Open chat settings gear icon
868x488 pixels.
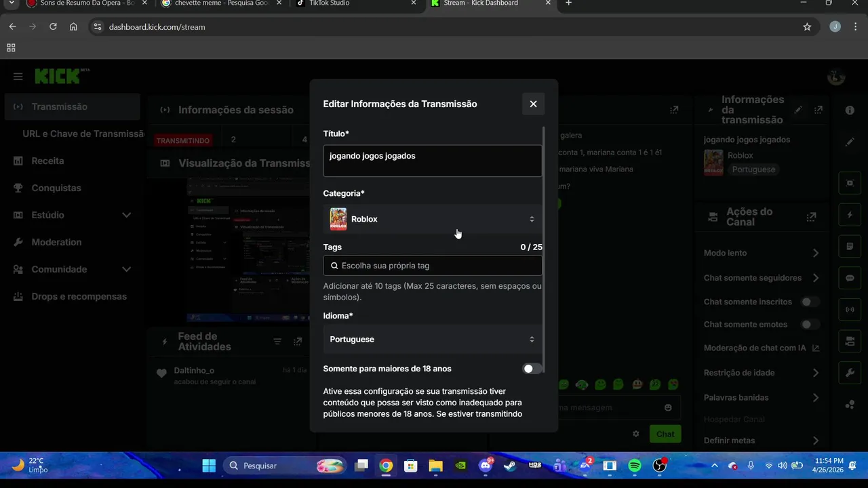point(636,434)
